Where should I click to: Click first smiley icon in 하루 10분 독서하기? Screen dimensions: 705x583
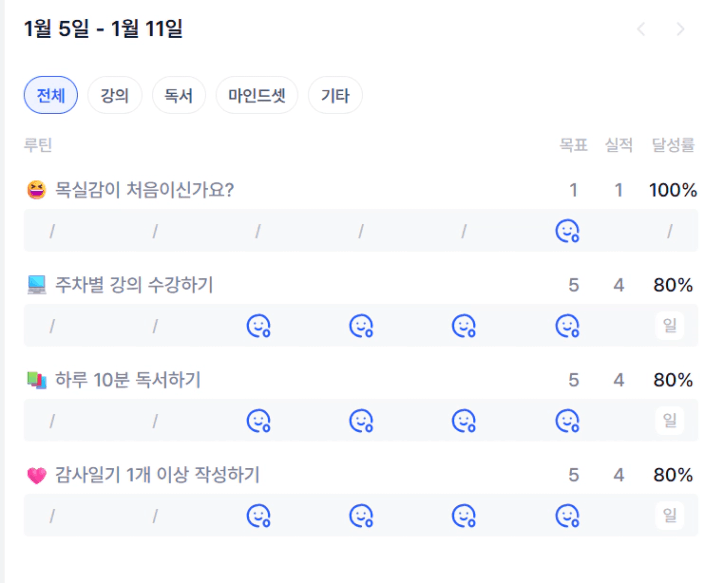click(259, 421)
